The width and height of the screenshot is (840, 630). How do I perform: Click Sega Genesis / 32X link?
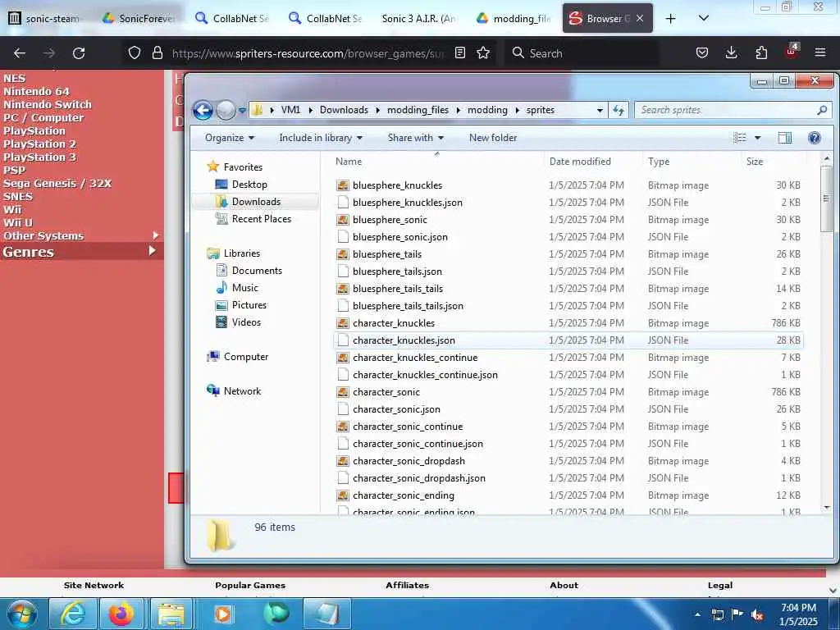point(57,183)
